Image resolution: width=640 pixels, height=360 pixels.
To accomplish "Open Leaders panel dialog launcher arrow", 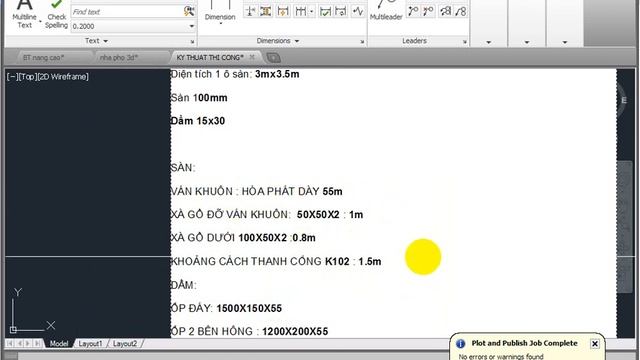I will pos(464,42).
